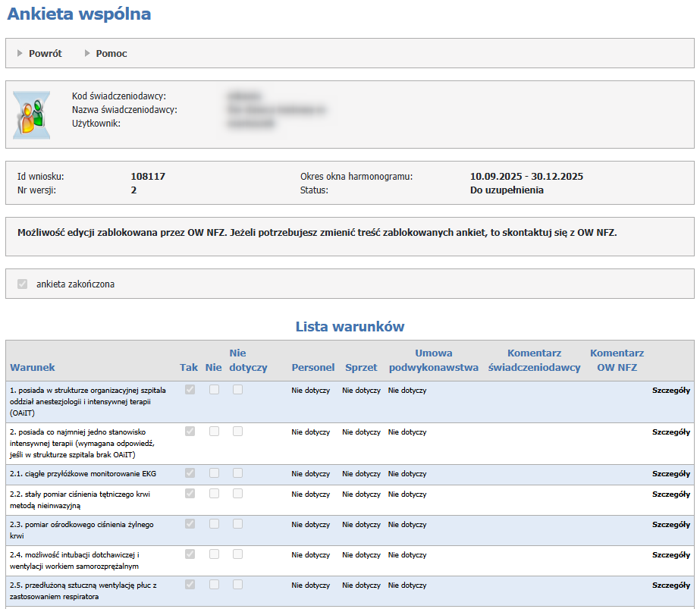
Task: Go back using the Powrót link
Action: tap(45, 54)
